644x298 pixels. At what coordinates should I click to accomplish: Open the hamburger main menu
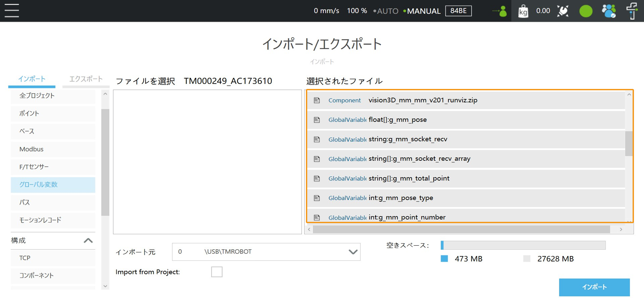(x=12, y=11)
